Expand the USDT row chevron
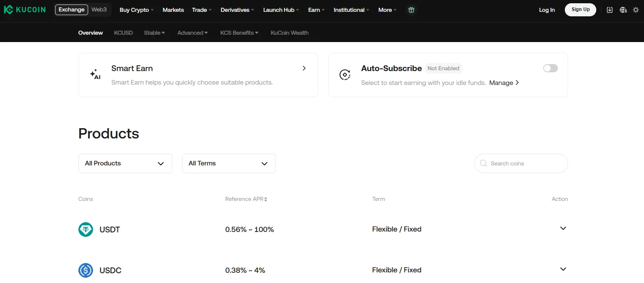The width and height of the screenshot is (644, 283). coord(563,228)
